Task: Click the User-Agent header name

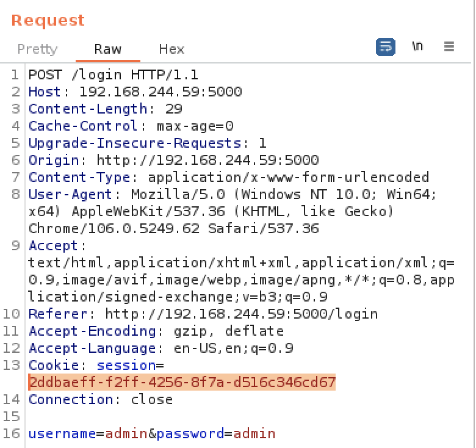Action: [70, 194]
